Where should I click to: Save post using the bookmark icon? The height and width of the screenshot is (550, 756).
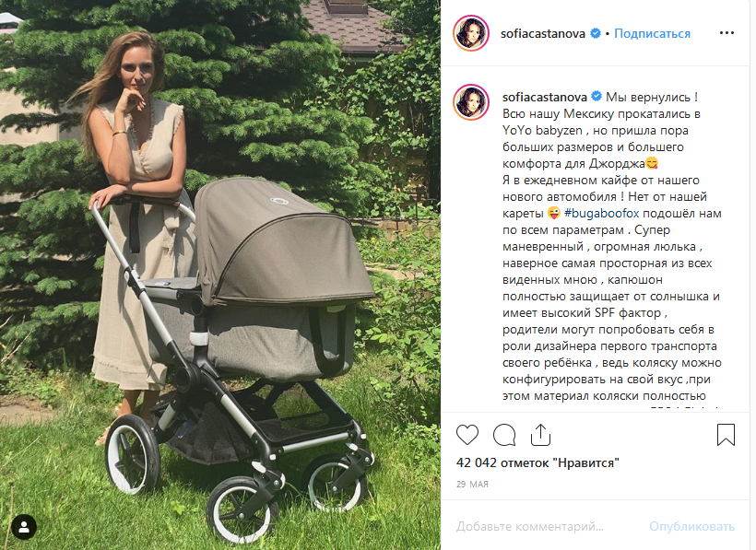tap(726, 435)
